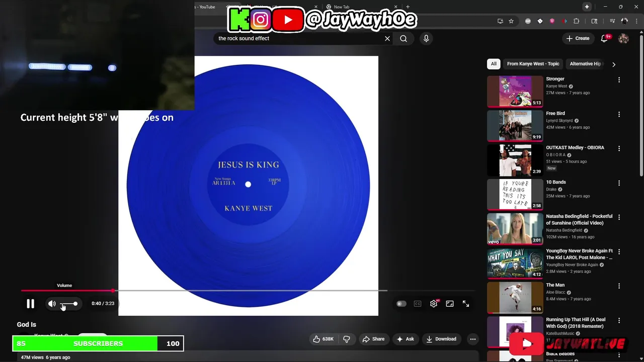Open 10 Bands by Drake title

pyautogui.click(x=556, y=182)
